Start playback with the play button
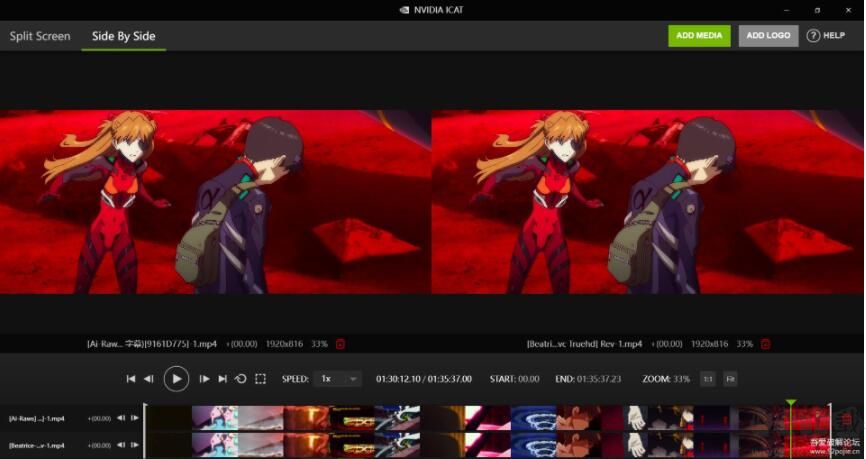This screenshot has height=459, width=866. pos(176,379)
